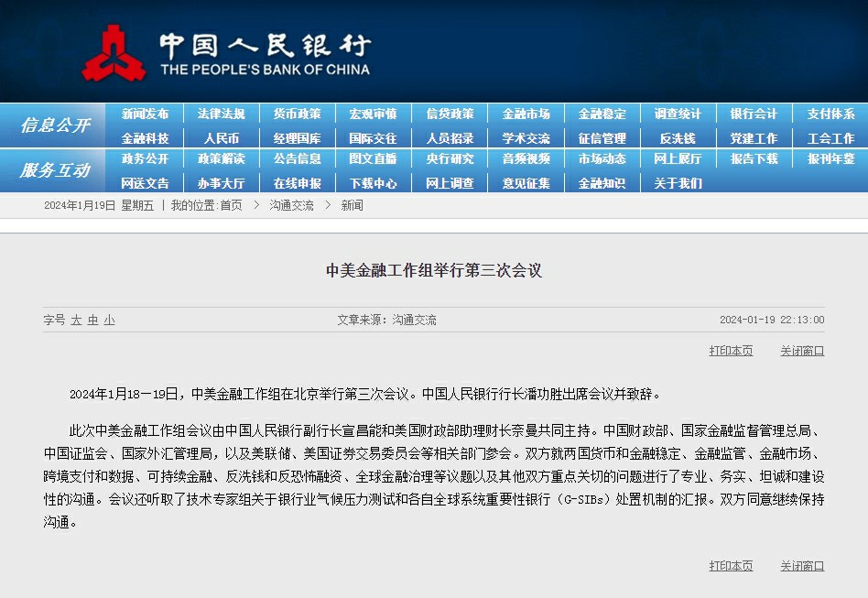Open 工会工作 link
The height and width of the screenshot is (598, 868).
coord(830,138)
